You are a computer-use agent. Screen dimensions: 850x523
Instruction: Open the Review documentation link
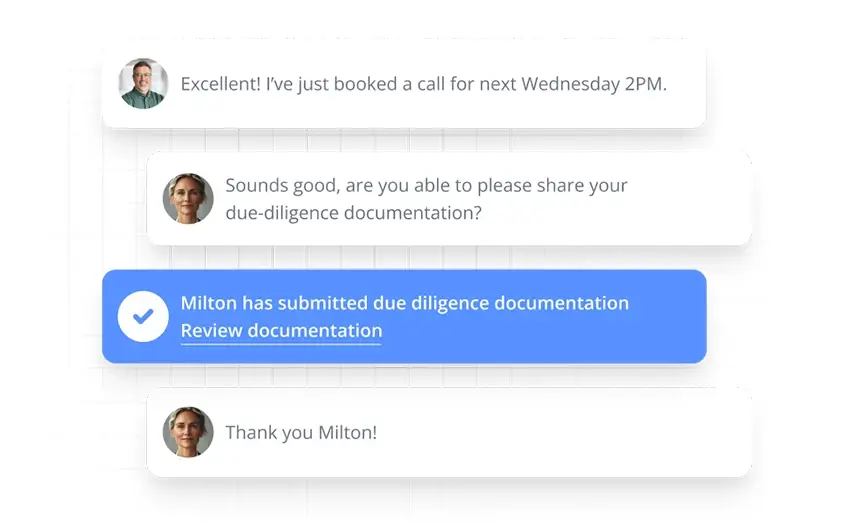point(281,331)
